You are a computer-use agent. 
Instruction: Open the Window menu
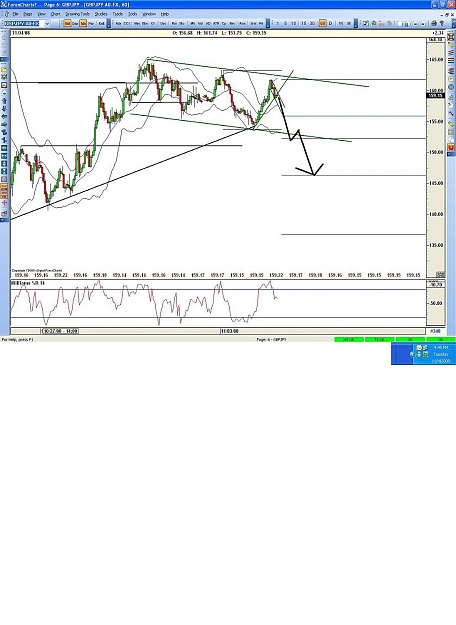[149, 14]
